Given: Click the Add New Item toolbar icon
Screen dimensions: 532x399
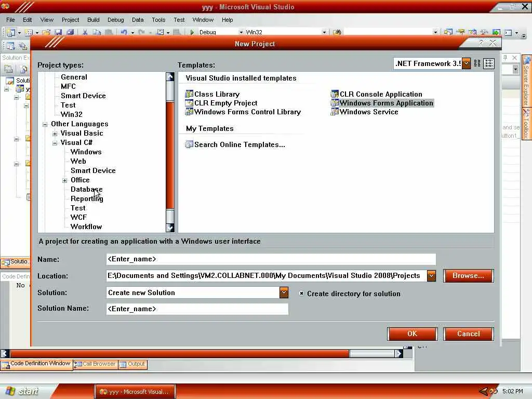Looking at the screenshot, I should click(x=29, y=32).
